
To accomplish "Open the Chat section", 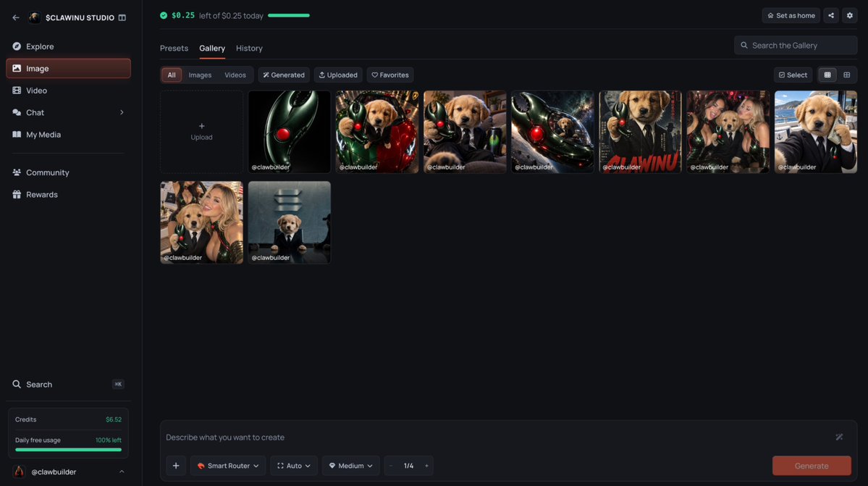I will click(68, 112).
